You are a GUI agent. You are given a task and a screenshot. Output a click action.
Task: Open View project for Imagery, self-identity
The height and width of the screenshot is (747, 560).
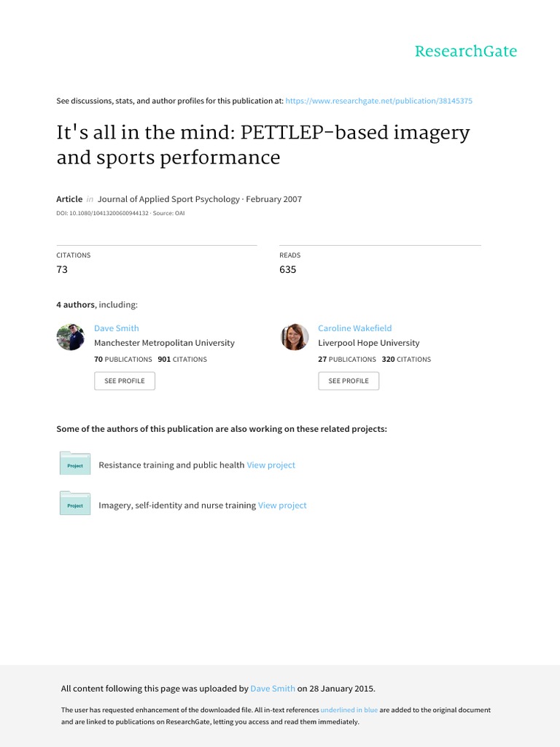[282, 505]
